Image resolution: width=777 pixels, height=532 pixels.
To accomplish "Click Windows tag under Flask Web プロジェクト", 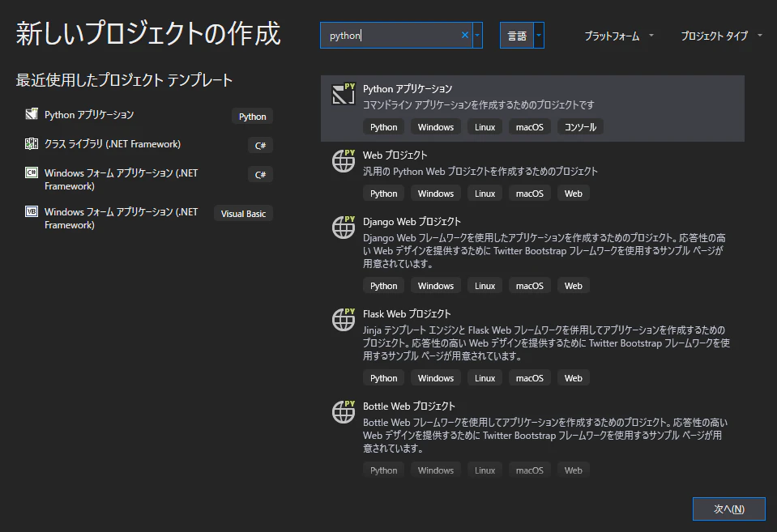I will [436, 378].
